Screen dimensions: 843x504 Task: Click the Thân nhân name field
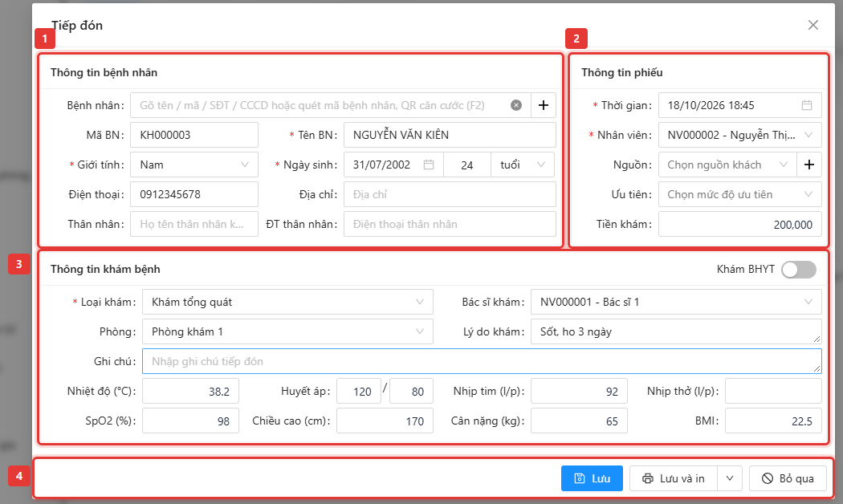[x=194, y=224]
